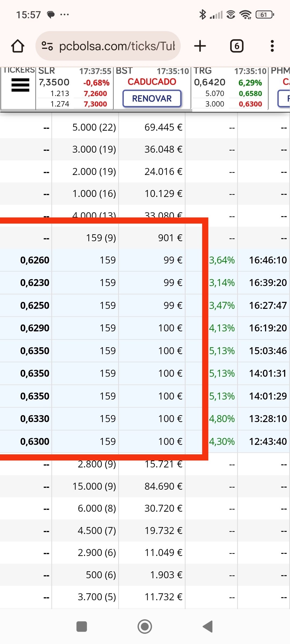Click percentage 3,64%

click(222, 260)
